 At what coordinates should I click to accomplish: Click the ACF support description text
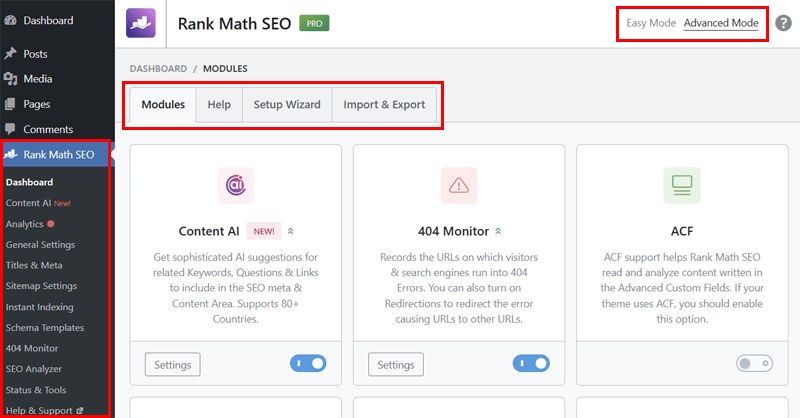[x=682, y=288]
